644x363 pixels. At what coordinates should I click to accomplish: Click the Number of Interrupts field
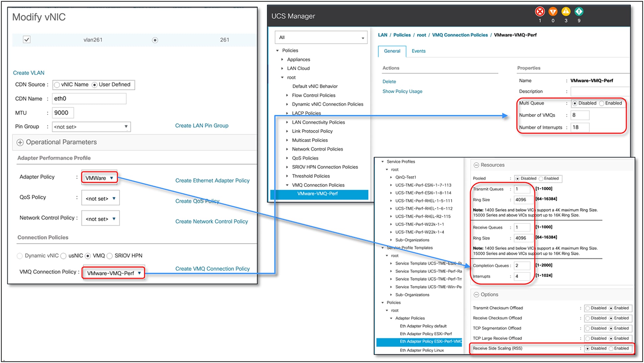coord(580,127)
